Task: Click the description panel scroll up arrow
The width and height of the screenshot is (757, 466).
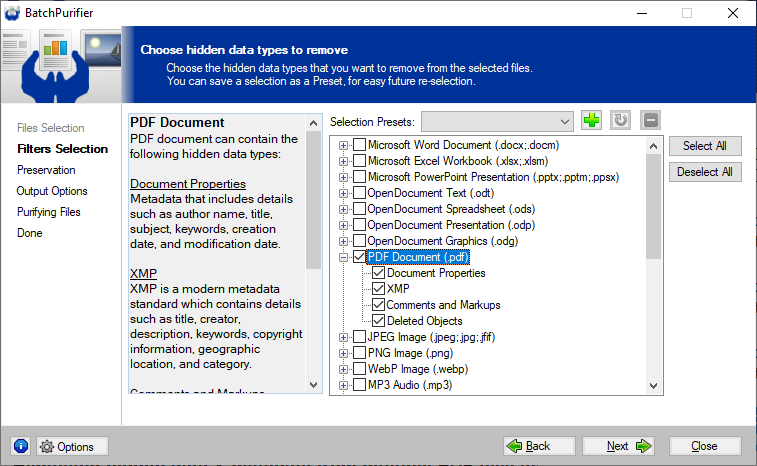Action: point(313,123)
